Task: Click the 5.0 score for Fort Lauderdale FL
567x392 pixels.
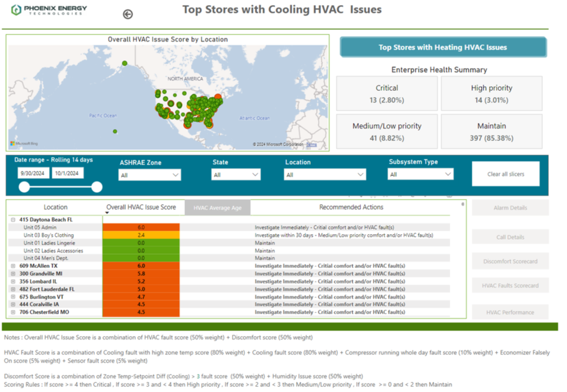Action: [x=141, y=289]
